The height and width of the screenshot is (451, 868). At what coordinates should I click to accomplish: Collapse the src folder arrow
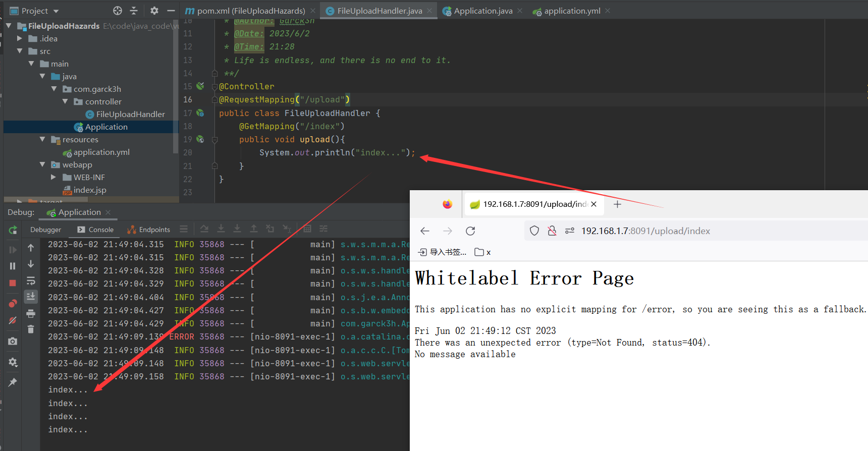[x=20, y=51]
